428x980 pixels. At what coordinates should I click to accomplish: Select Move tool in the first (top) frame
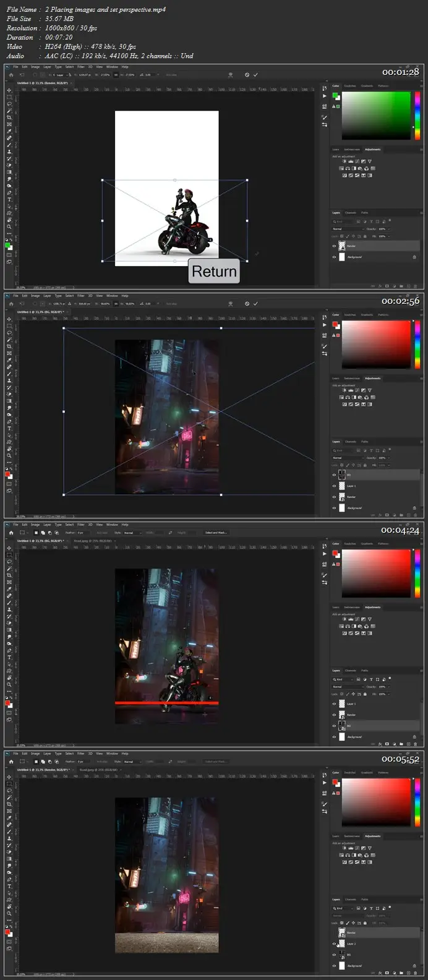pos(9,90)
